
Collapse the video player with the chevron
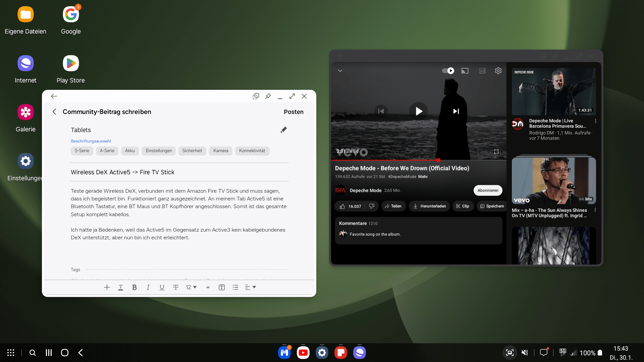(340, 71)
